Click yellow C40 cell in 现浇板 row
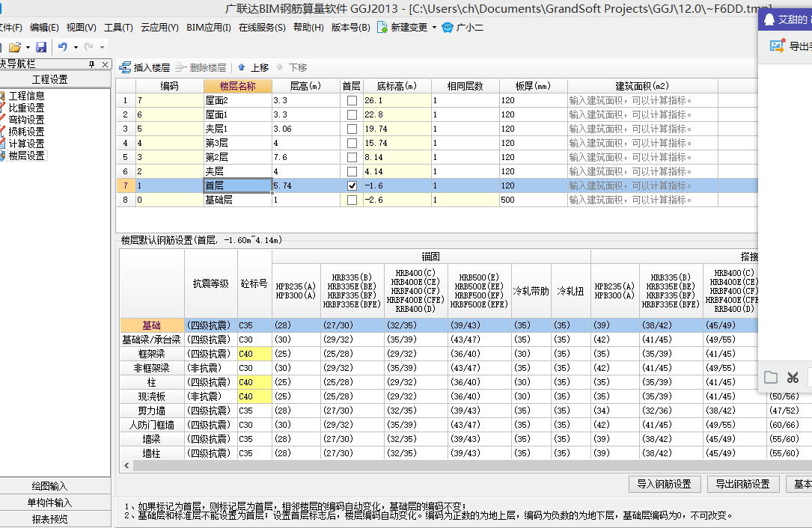Viewport: 812px width, 528px height. [254, 396]
